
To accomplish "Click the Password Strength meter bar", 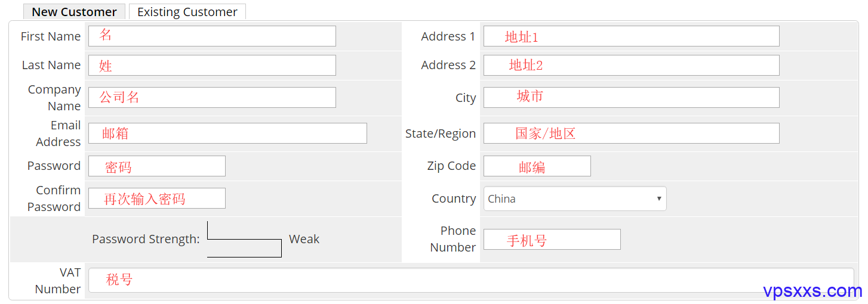I will (244, 239).
